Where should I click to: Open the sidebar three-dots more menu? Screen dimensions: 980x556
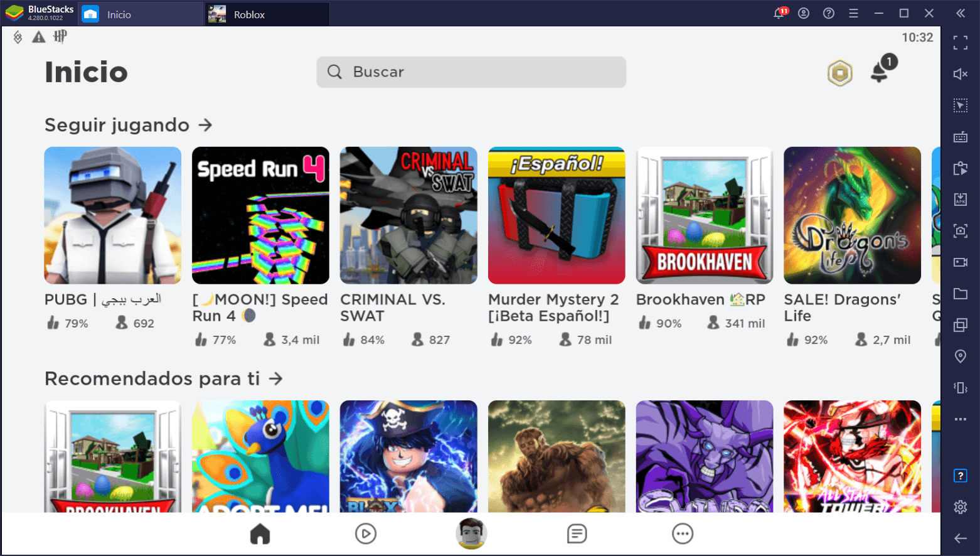961,419
